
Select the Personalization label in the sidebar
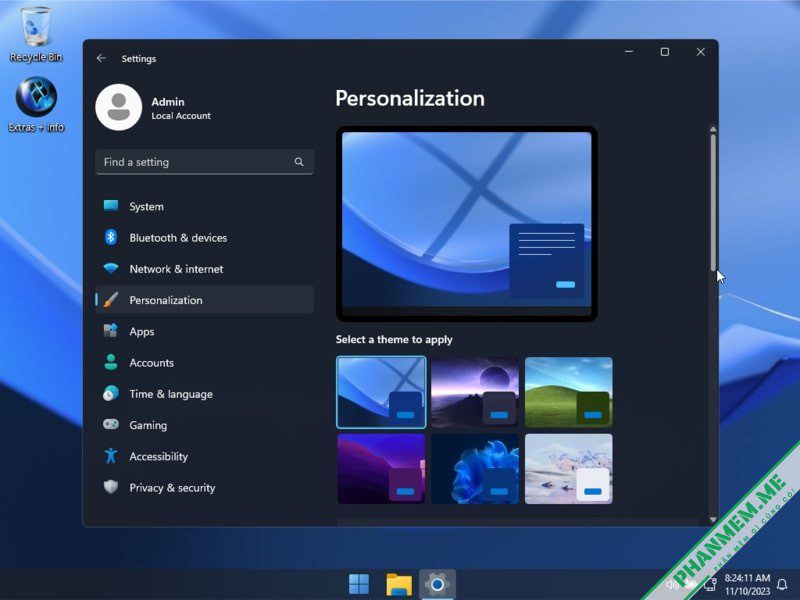tap(166, 300)
